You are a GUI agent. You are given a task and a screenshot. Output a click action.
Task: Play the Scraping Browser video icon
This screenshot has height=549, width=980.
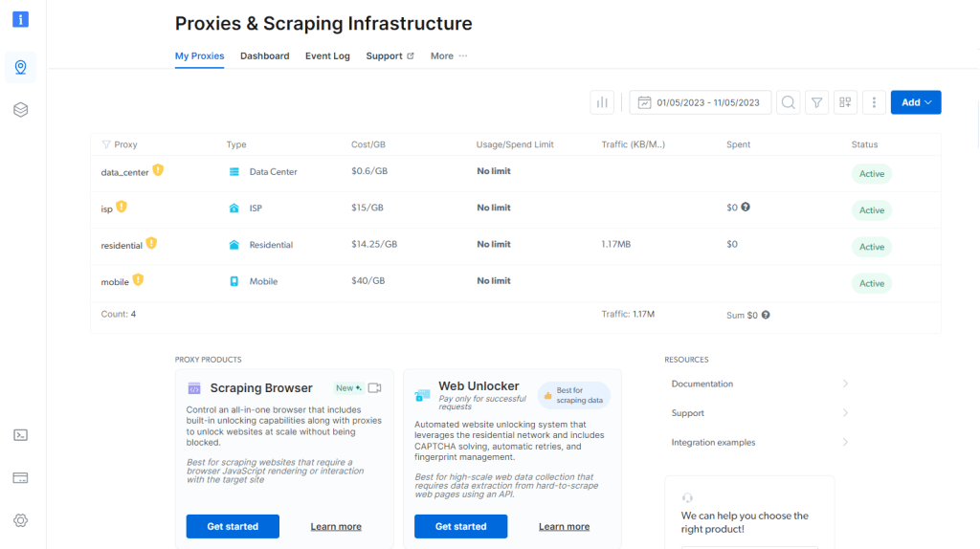pos(374,388)
